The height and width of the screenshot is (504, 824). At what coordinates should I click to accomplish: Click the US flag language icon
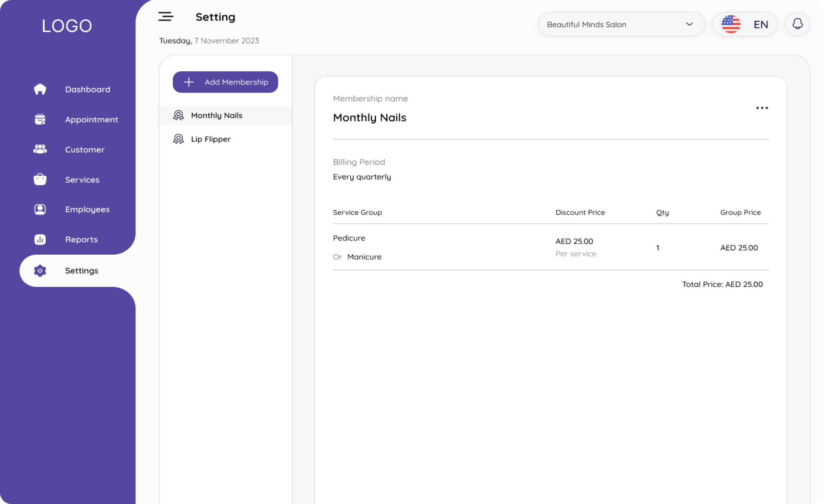click(x=730, y=24)
